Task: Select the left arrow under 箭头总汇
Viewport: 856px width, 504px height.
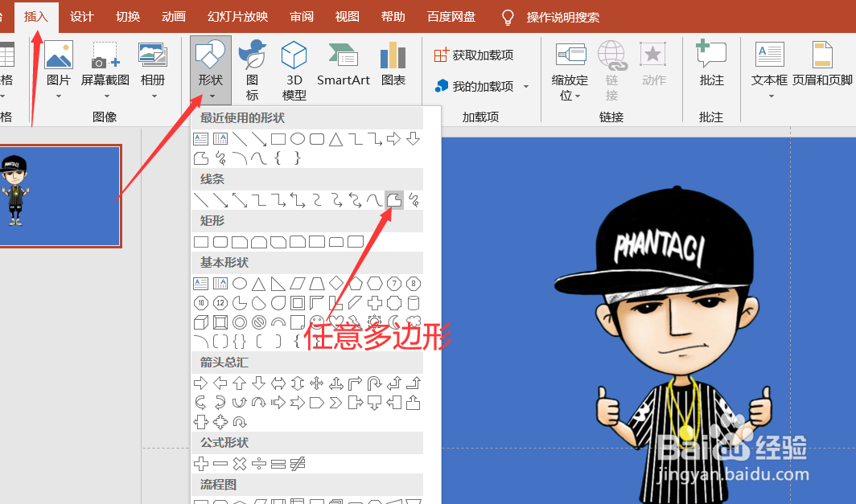Action: pos(220,383)
